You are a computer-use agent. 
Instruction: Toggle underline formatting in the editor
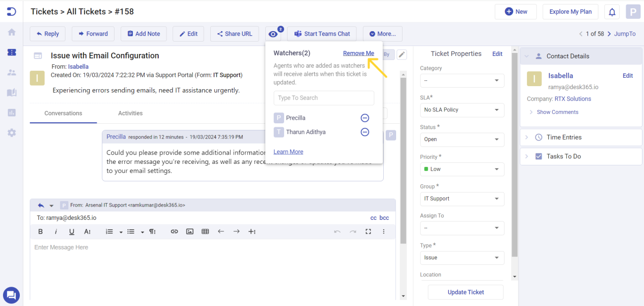coord(71,231)
